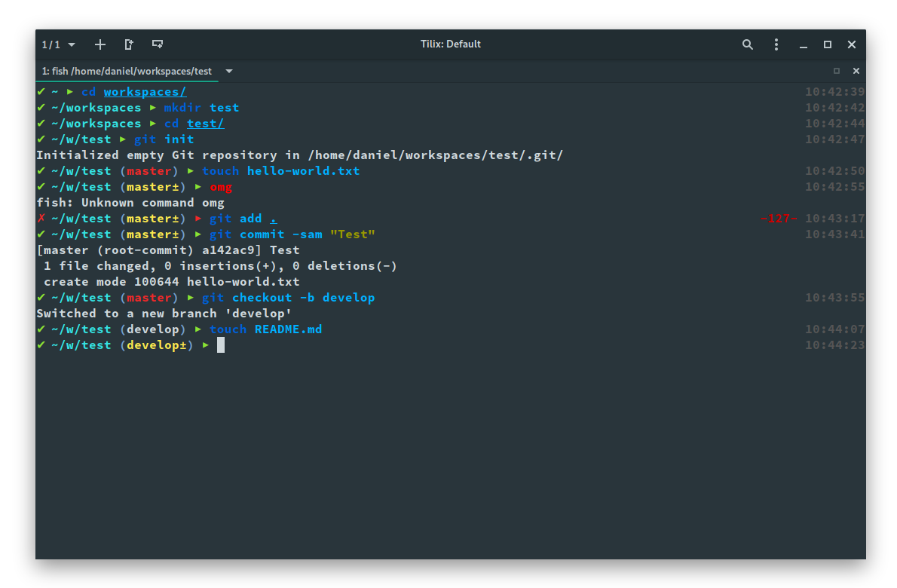The image size is (897, 588).
Task: Open the session switcher dropdown 1/1
Action: [58, 44]
